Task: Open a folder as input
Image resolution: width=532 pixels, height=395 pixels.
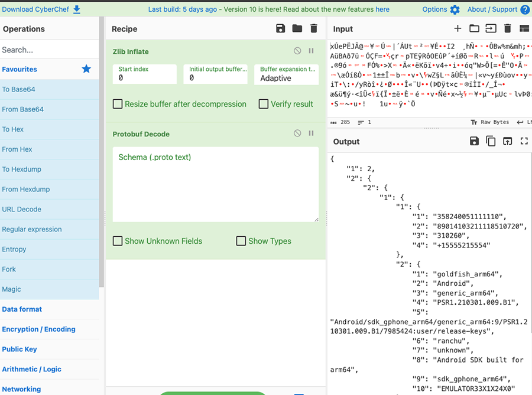Action: click(474, 29)
